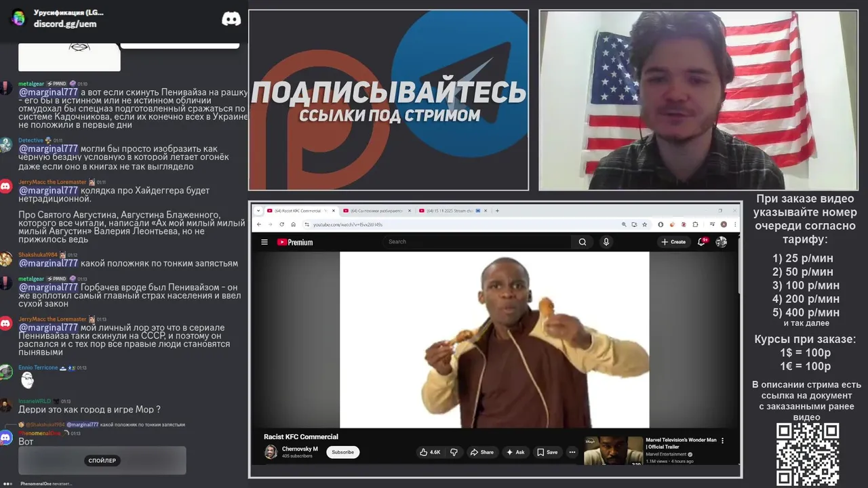
Task: Click username InsaneWRLD in chat
Action: [35, 401]
